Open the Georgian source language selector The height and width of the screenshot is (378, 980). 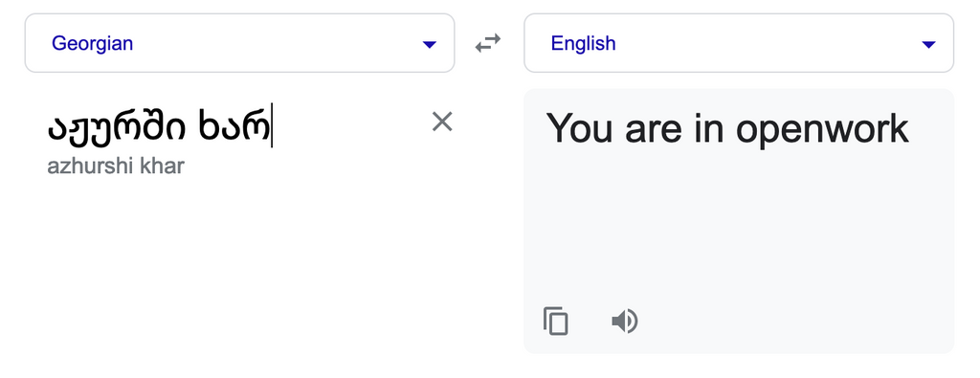point(239,43)
